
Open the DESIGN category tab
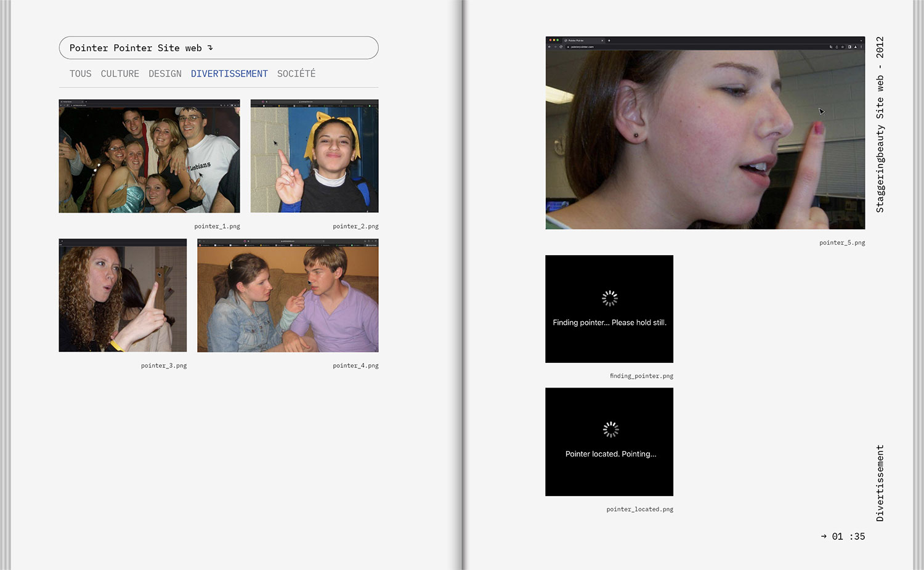point(164,73)
